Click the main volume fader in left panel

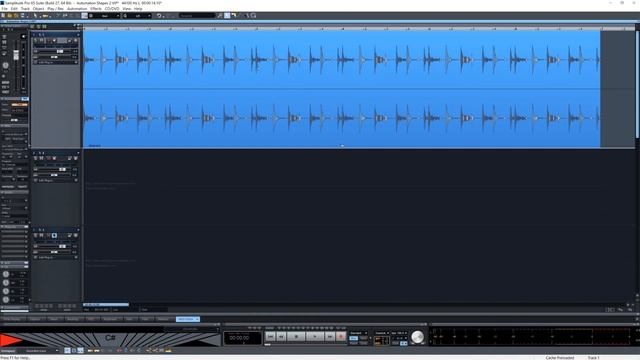pos(16,55)
